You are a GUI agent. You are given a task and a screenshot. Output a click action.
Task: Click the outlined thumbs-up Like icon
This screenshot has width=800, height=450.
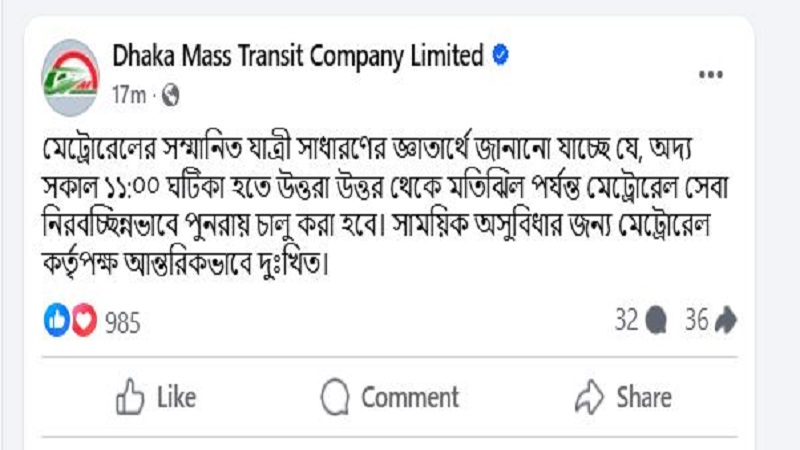tap(132, 397)
